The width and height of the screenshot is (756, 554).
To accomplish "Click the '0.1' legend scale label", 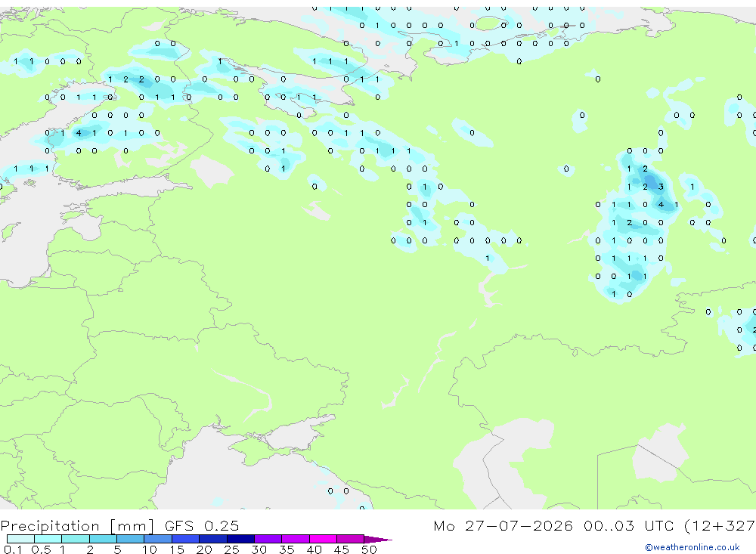I will (x=13, y=549).
